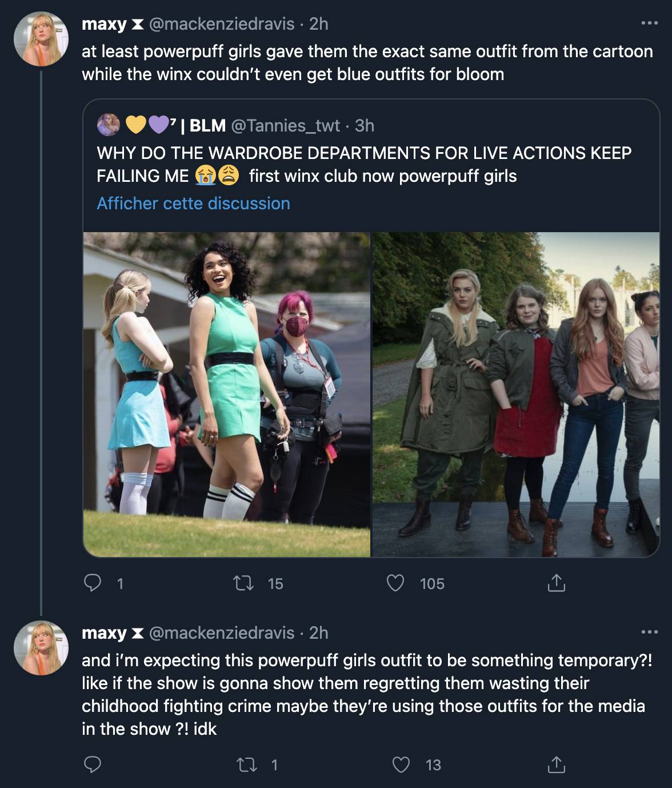Open @mackenziedravis handle on the second tweet
This screenshot has height=788, width=672.
point(222,632)
